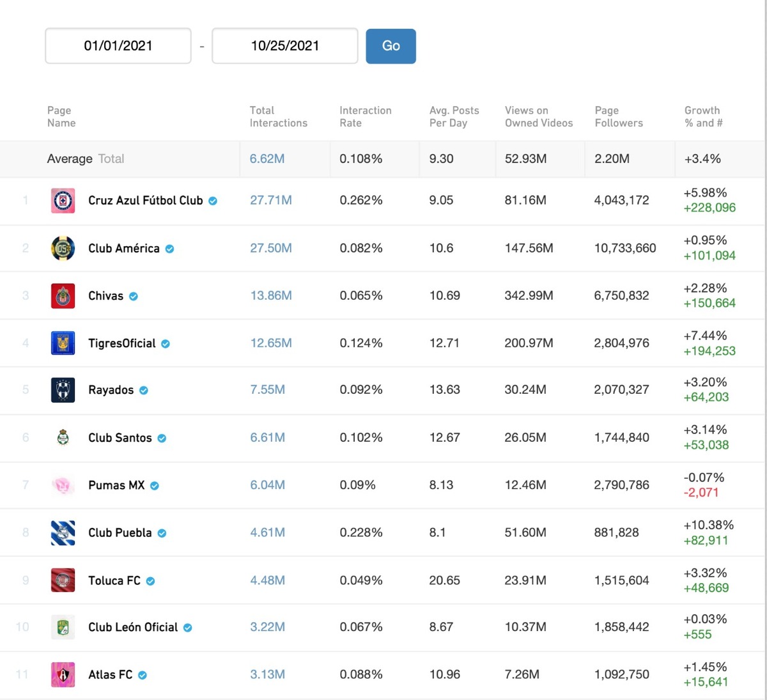Click Toluca FC's 4.48M interactions value

(x=268, y=580)
